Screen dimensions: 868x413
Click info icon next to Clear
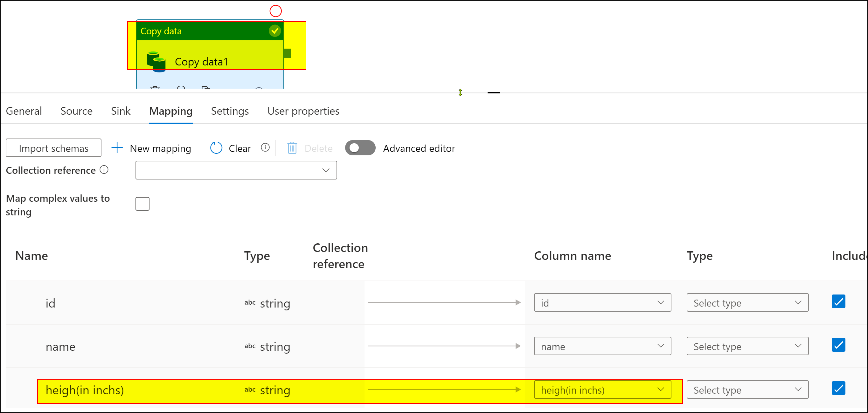click(265, 147)
